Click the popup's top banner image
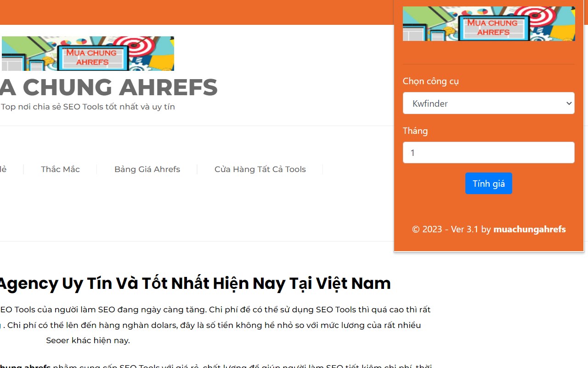 coord(489,23)
